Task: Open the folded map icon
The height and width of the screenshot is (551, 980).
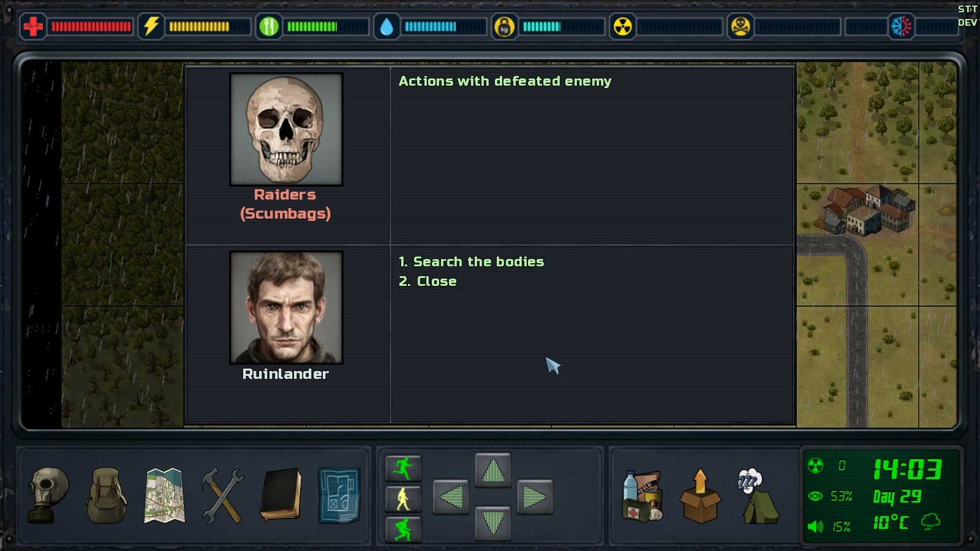Action: coord(164,495)
